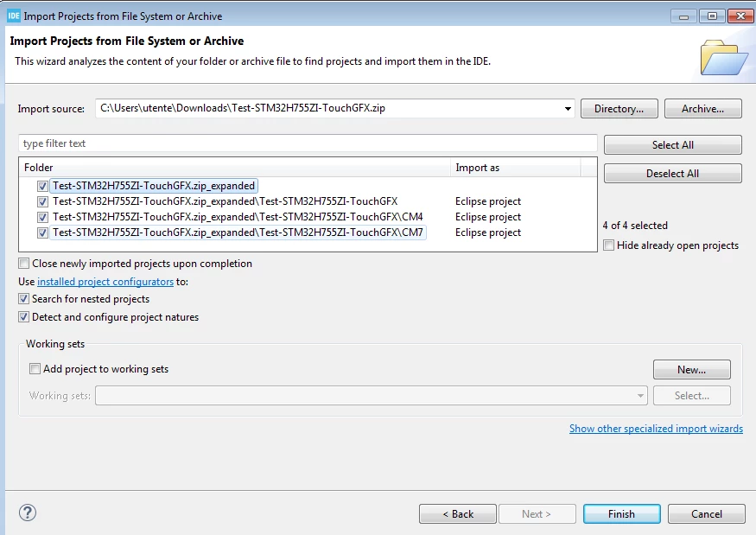Screen dimensions: 756x535
Task: Open Show other specialized import wizards link
Action: coord(656,429)
